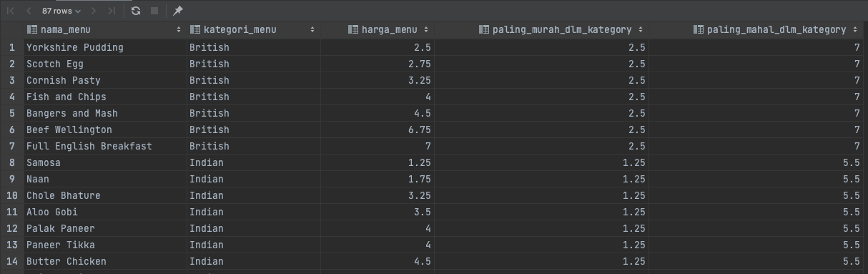This screenshot has width=868, height=274.
Task: Go to previous page of results
Action: pyautogui.click(x=29, y=11)
